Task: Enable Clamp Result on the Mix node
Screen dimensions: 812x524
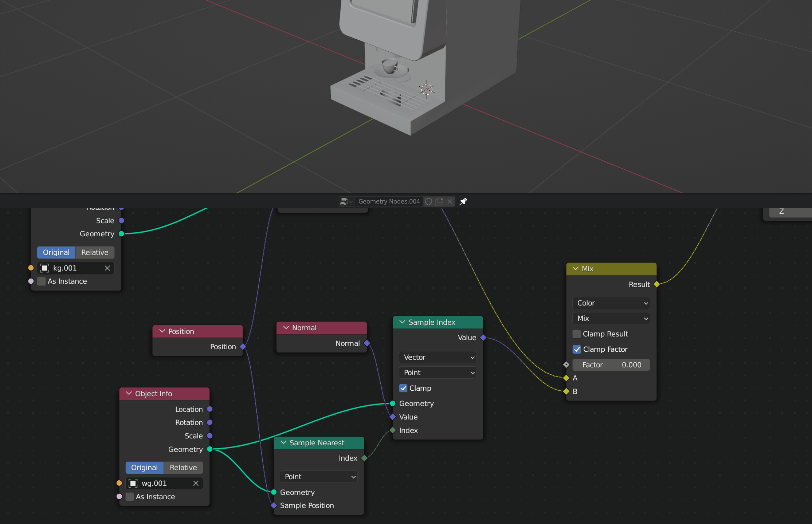Action: click(577, 334)
